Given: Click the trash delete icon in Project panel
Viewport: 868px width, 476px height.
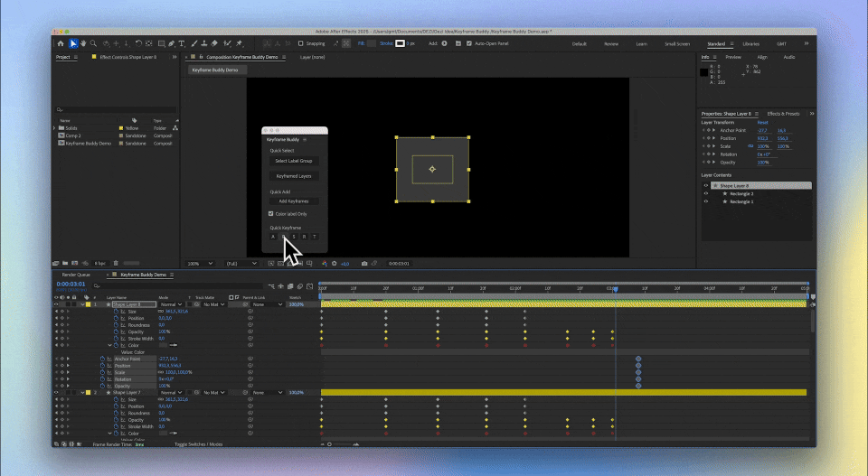Looking at the screenshot, I should [116, 263].
